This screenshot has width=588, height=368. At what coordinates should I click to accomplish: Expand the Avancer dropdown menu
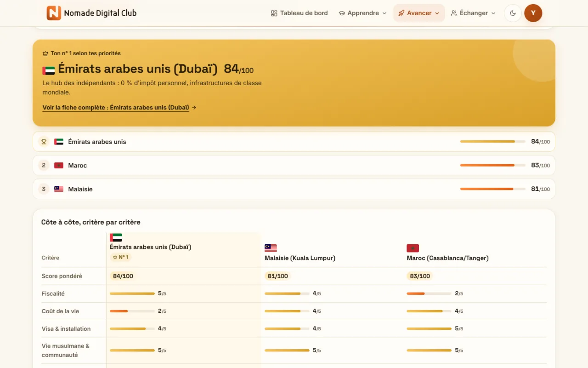coord(419,13)
